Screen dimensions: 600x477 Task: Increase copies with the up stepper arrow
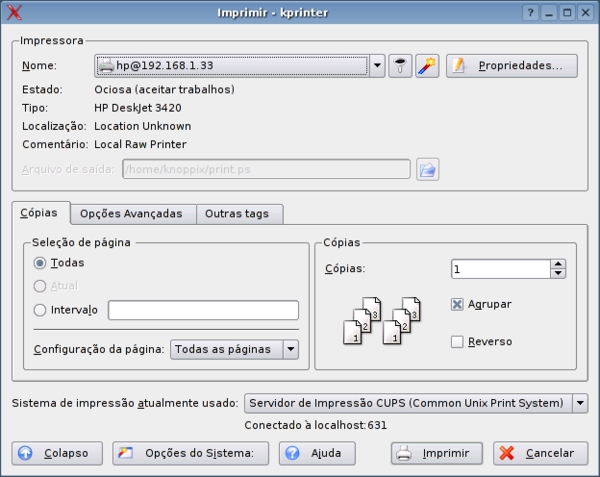(558, 264)
